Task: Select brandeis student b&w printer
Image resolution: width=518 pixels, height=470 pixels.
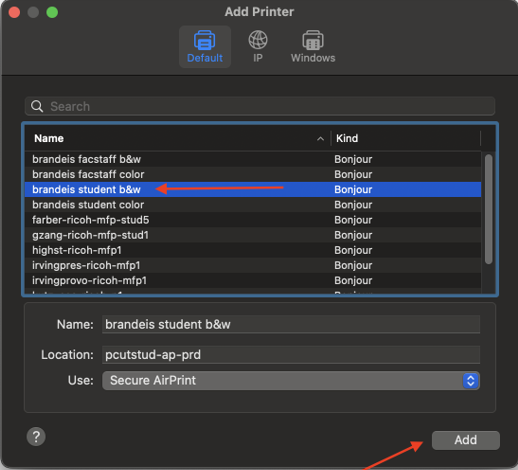Action: click(x=253, y=189)
